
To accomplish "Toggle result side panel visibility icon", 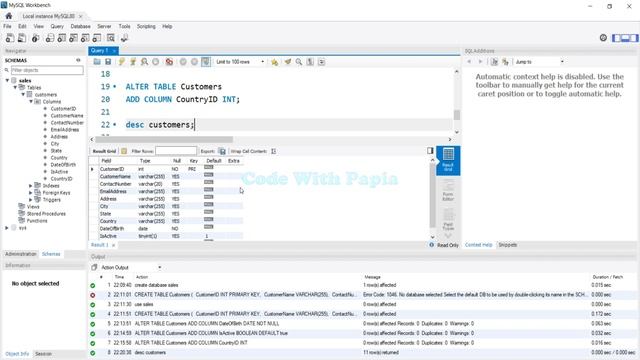I will [x=430, y=151].
